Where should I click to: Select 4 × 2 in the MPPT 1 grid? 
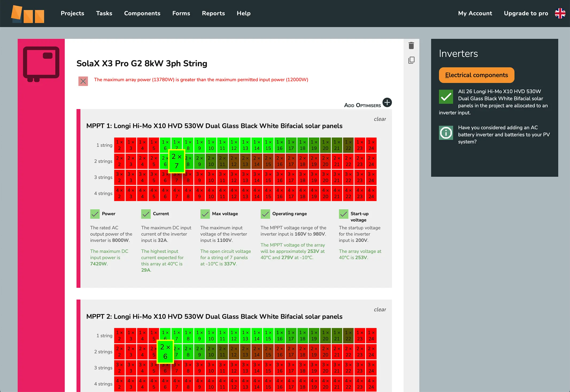pos(120,193)
